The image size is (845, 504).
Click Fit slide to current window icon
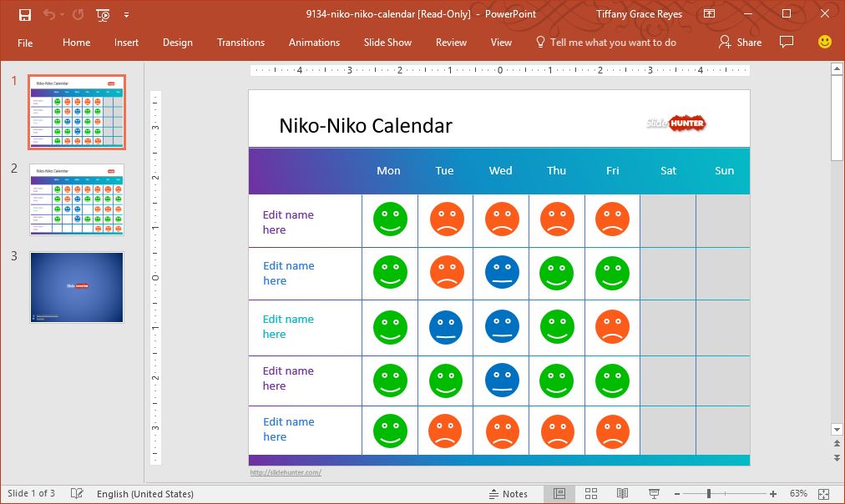(x=823, y=494)
